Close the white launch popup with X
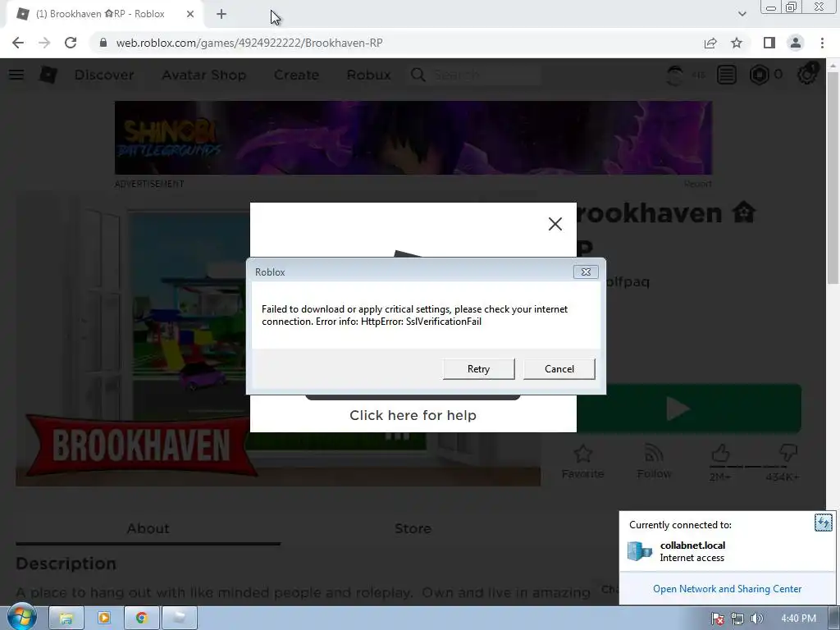Image resolution: width=840 pixels, height=630 pixels. [555, 224]
